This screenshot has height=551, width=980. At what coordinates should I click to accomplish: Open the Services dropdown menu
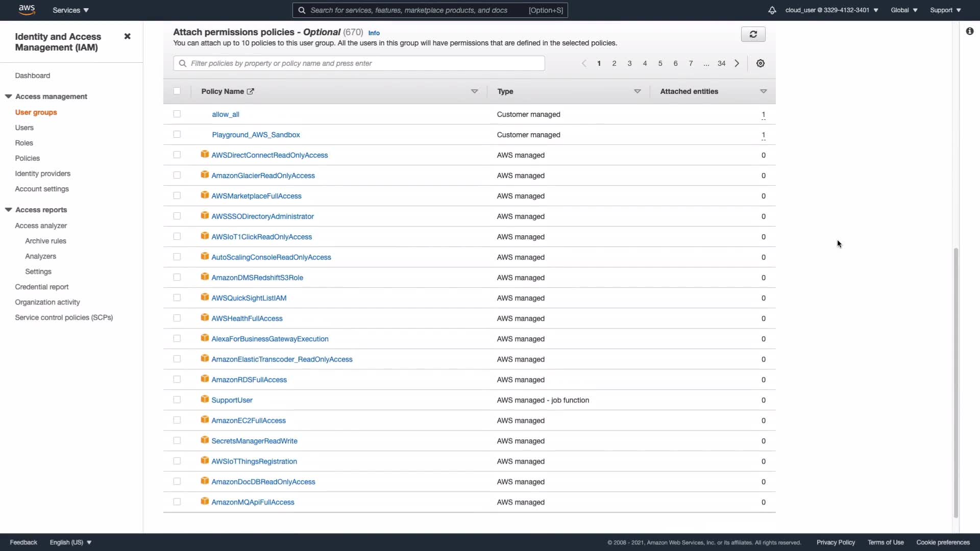(x=70, y=10)
